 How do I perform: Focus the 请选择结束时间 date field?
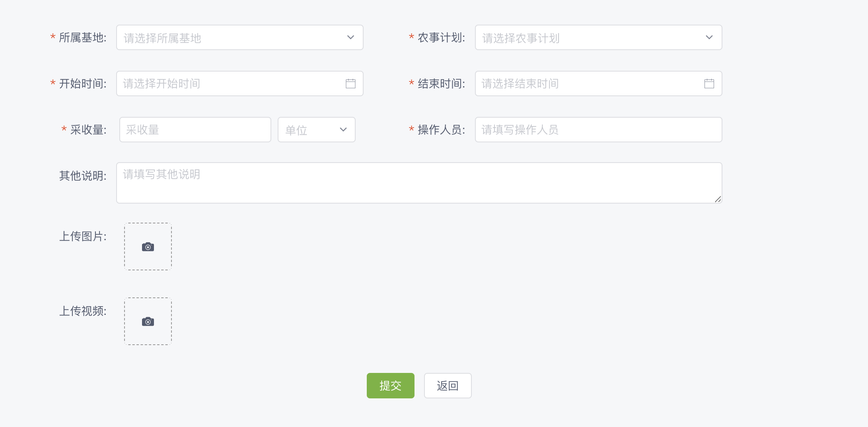coord(599,83)
